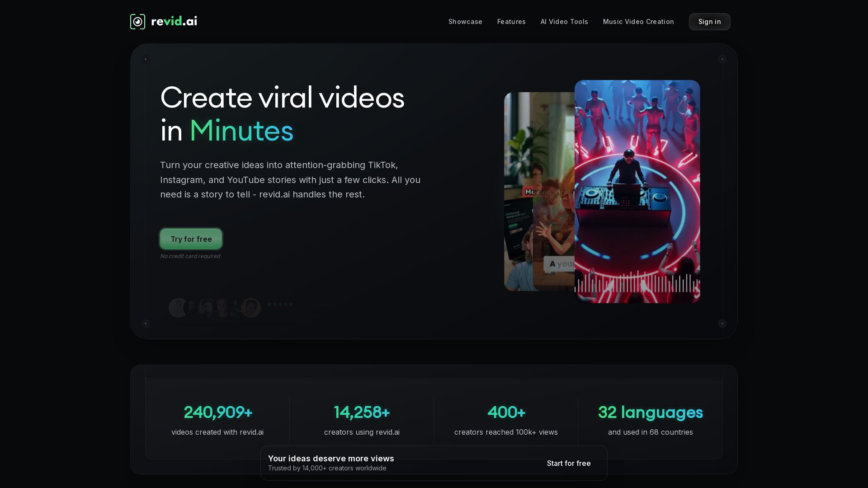The image size is (868, 488).
Task: Select the 'Making viral' cartoon video thumbnail
Action: [554, 192]
